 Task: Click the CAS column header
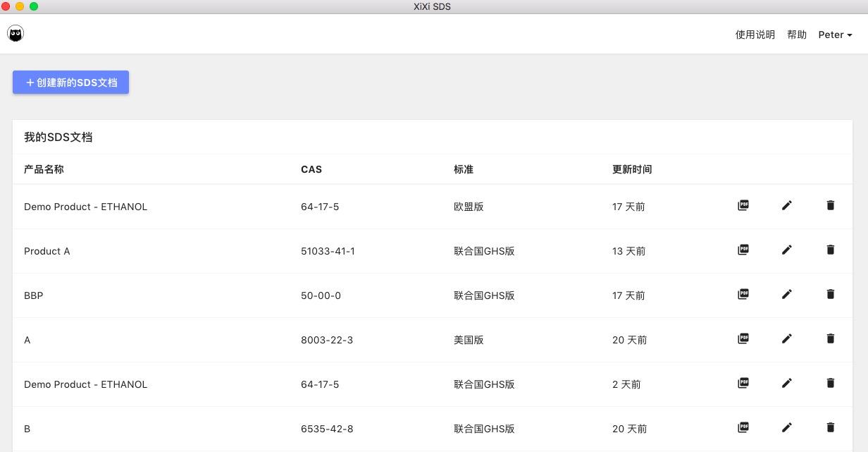coord(311,169)
